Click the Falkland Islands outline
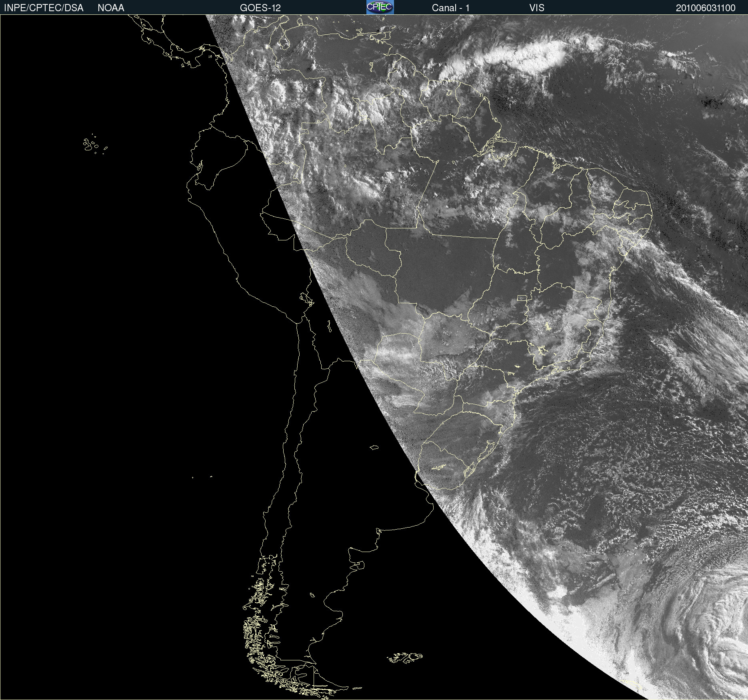 [405, 658]
